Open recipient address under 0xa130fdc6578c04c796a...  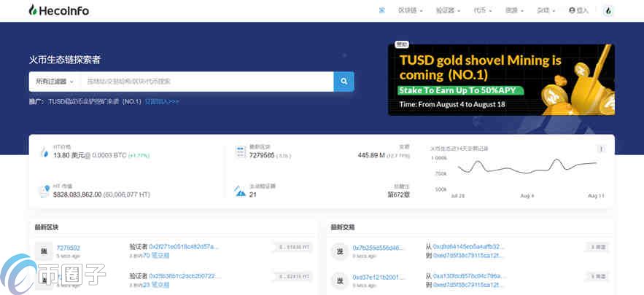[x=468, y=285]
